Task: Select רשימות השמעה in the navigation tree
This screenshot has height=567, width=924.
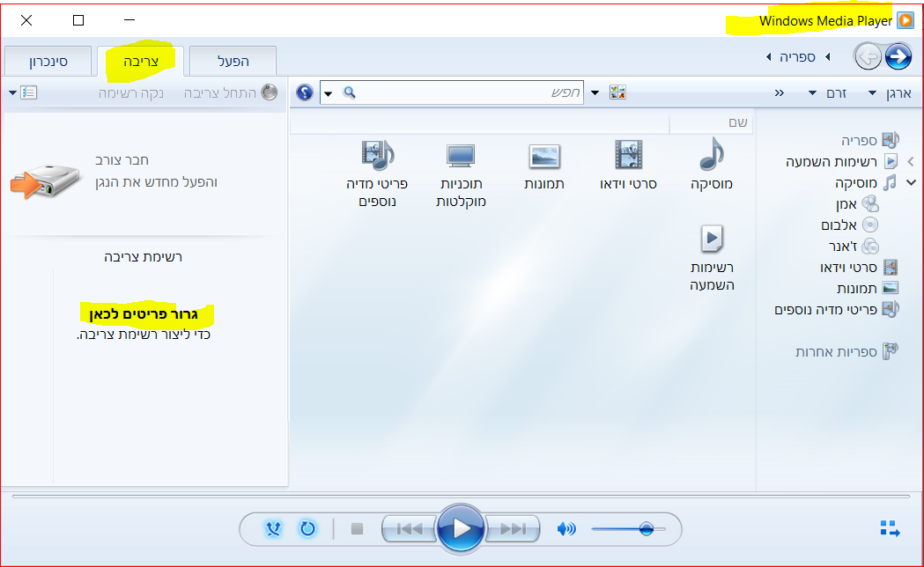Action: [841, 161]
